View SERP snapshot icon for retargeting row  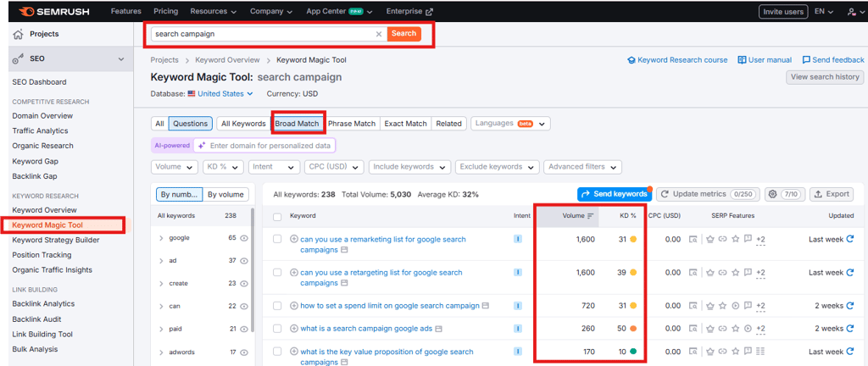point(693,273)
